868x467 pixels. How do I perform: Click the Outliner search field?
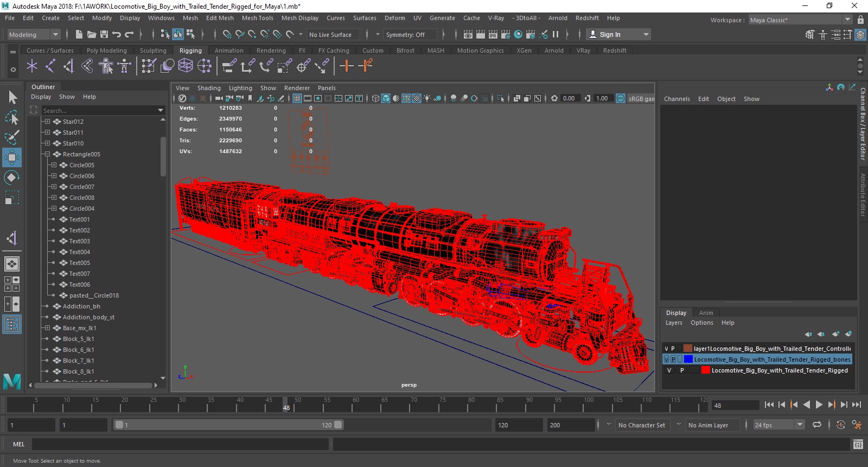pos(99,110)
